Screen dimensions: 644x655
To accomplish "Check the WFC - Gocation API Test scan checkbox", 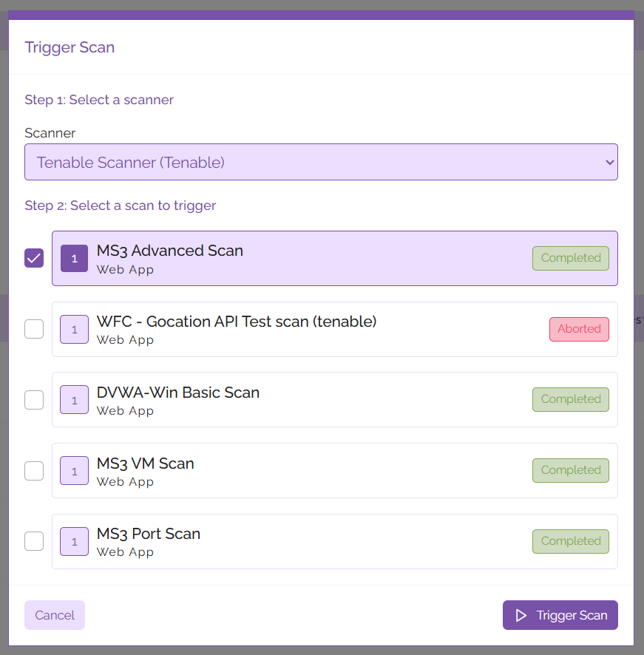I will pyautogui.click(x=33, y=329).
